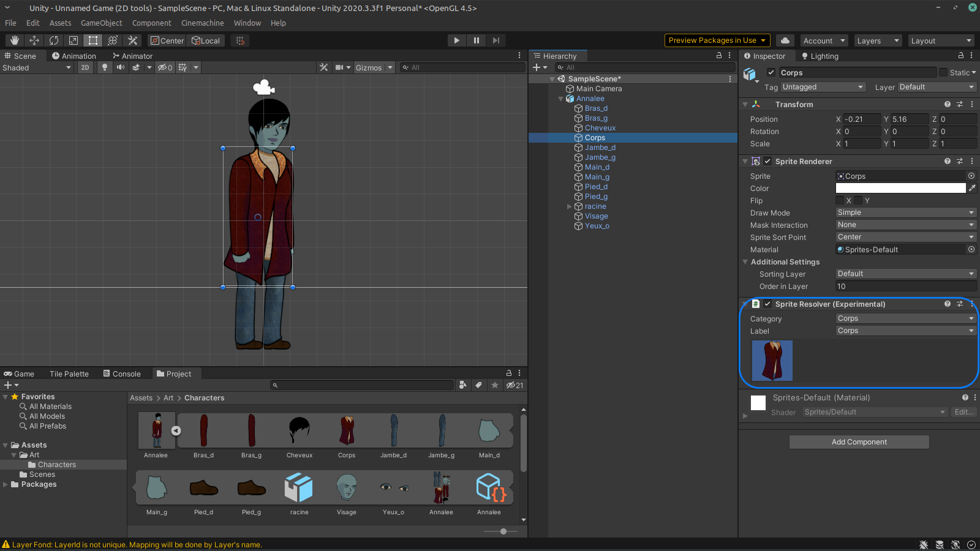Switch to the Console tab
Image resolution: width=980 pixels, height=551 pixels.
122,373
